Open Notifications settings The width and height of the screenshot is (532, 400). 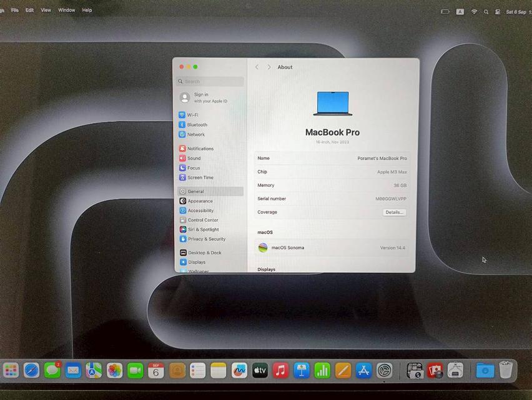[196, 148]
